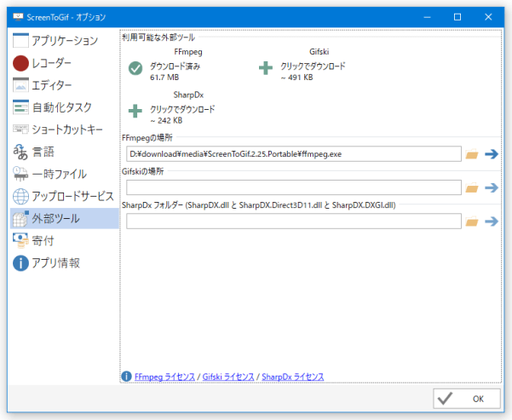Open the アプリケーション settings tab
The width and height of the screenshot is (512, 420).
pos(63,41)
